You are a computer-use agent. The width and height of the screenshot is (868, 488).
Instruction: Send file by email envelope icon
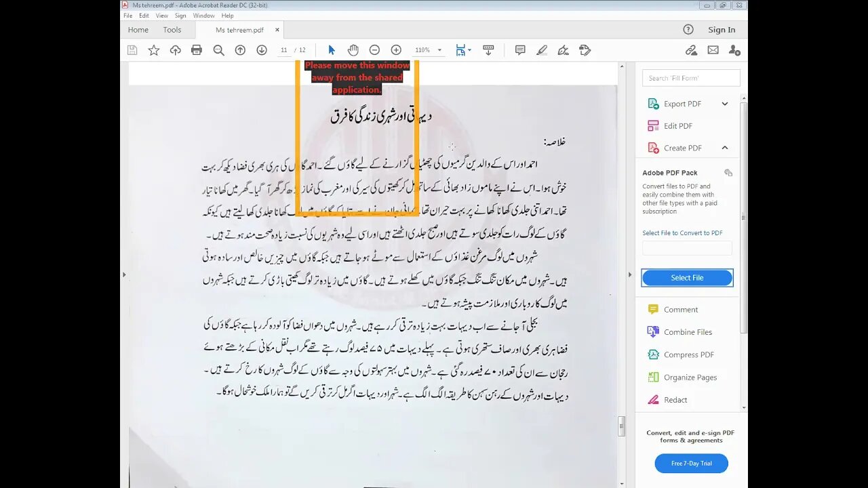(713, 50)
